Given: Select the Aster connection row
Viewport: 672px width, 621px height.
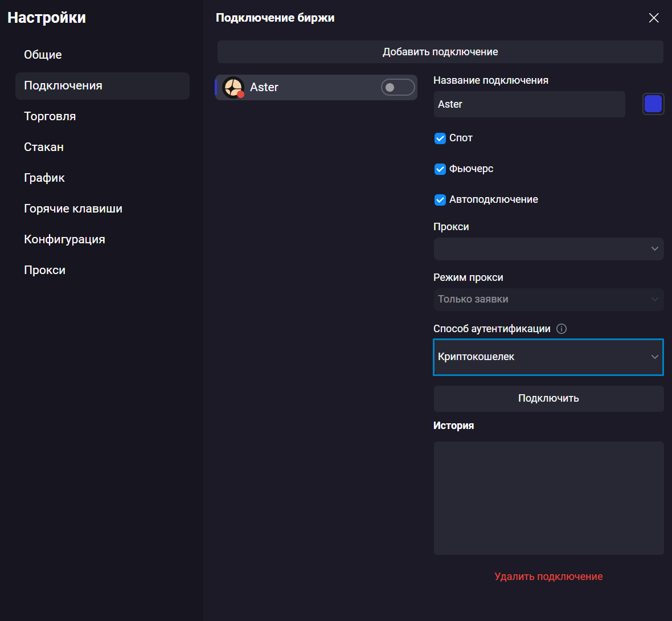Looking at the screenshot, I should coord(316,88).
